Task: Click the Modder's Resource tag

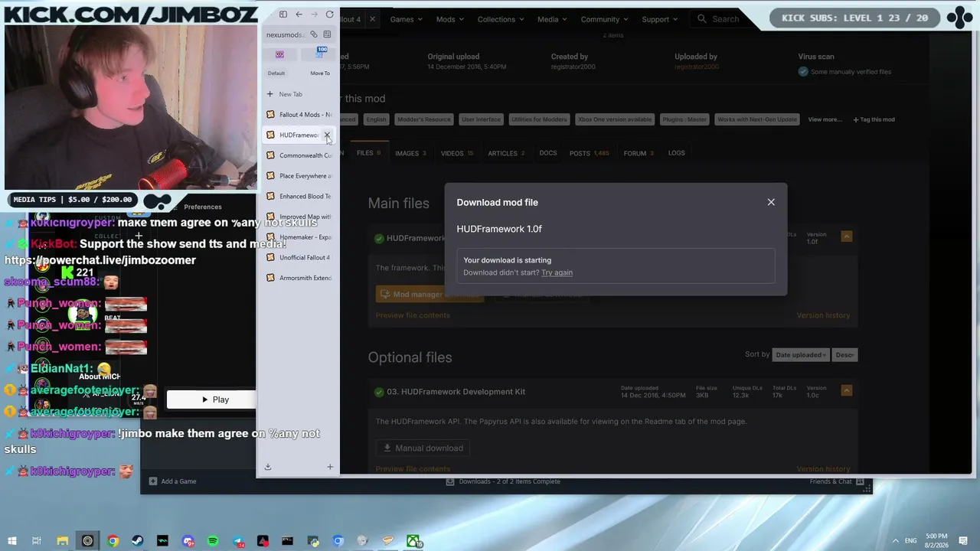Action: coord(425,119)
